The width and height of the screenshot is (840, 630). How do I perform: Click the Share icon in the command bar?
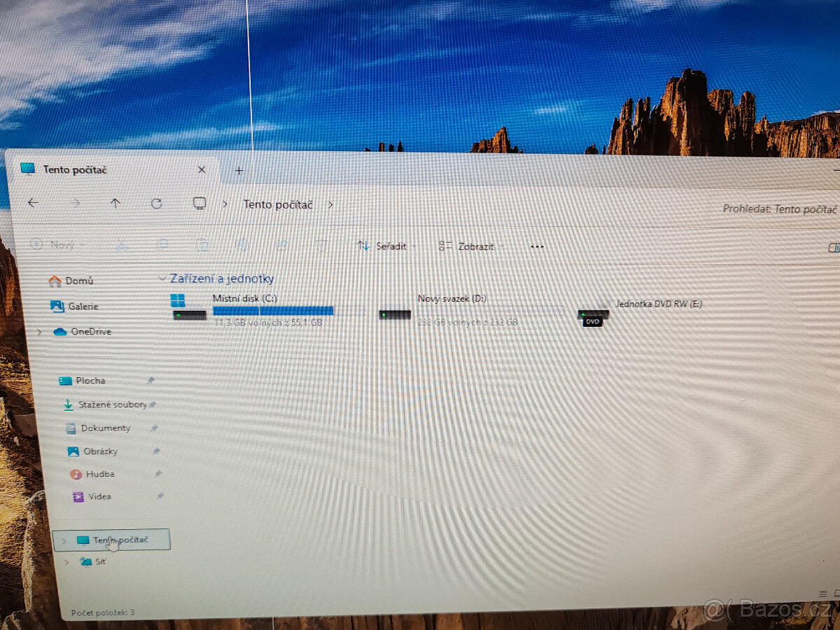point(283,245)
